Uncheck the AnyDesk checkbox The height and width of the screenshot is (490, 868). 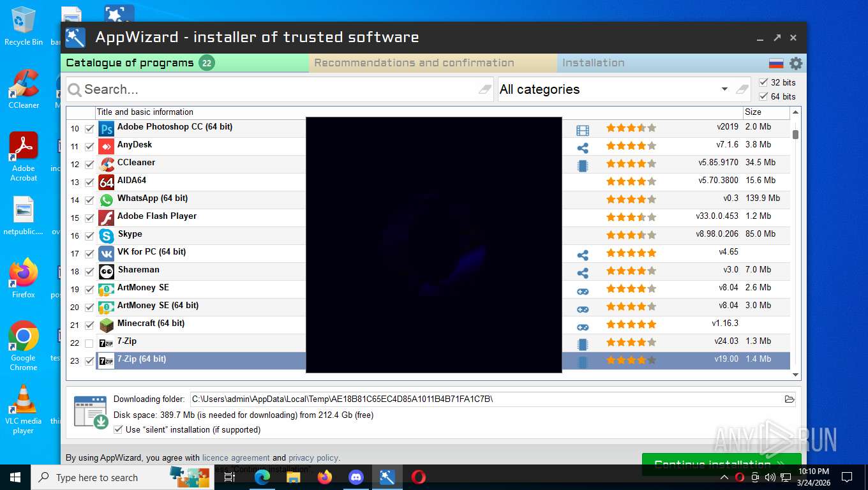[89, 147]
